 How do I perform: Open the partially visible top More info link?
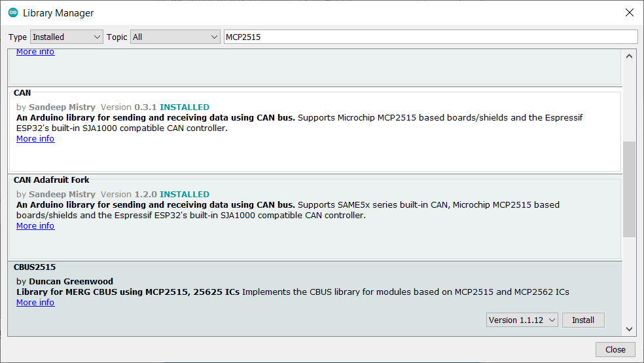(35, 52)
